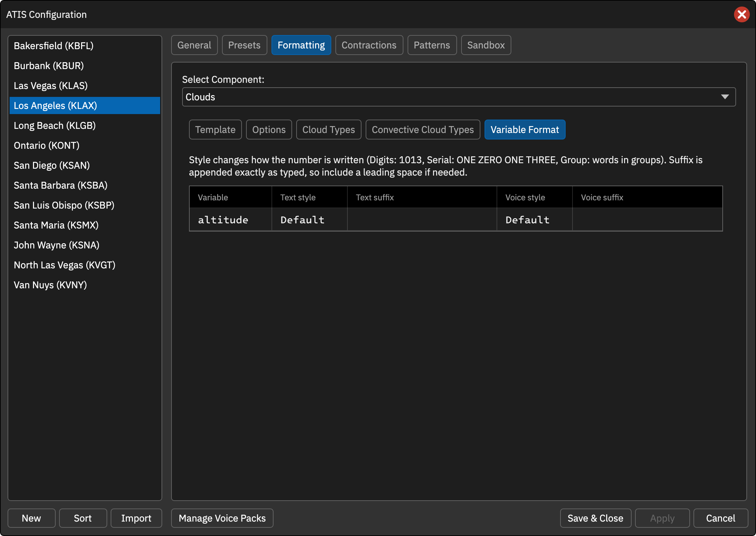Switch to the General tab
Image resolution: width=756 pixels, height=536 pixels.
point(194,45)
